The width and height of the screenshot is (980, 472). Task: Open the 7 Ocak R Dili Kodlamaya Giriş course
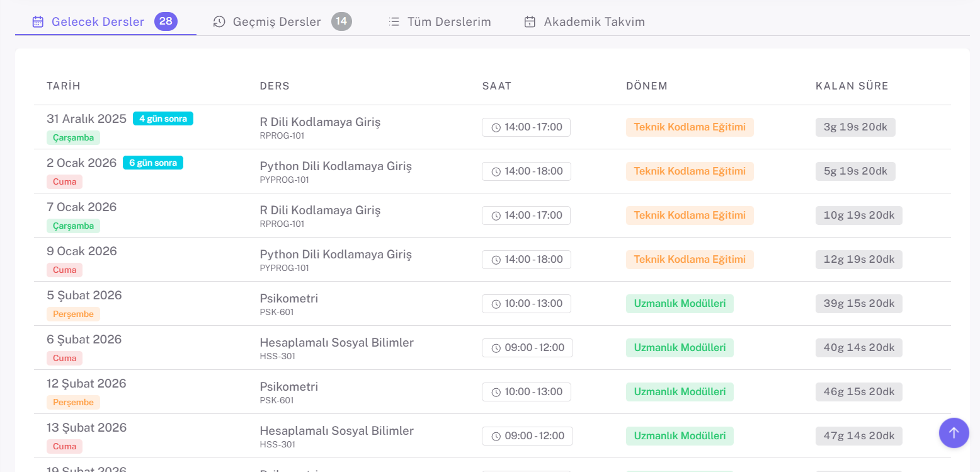(320, 210)
